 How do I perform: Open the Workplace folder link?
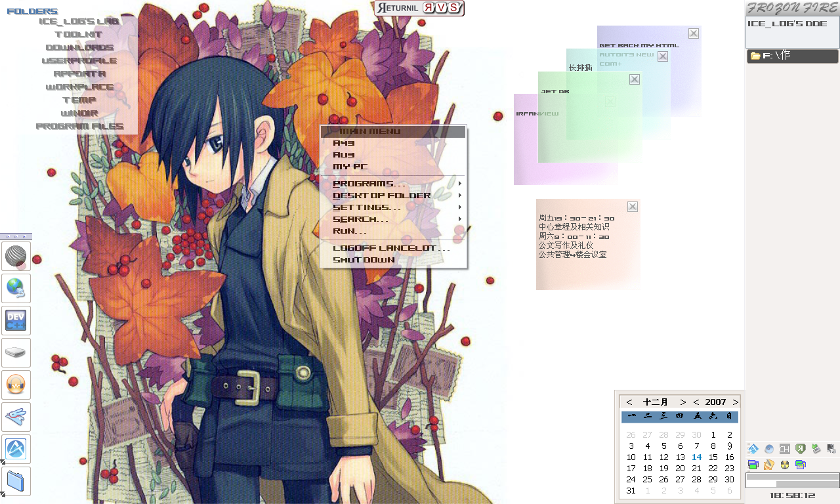tap(79, 87)
